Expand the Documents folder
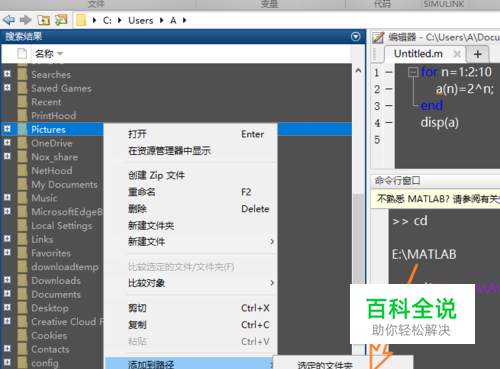This screenshot has width=500, height=369. [7, 293]
